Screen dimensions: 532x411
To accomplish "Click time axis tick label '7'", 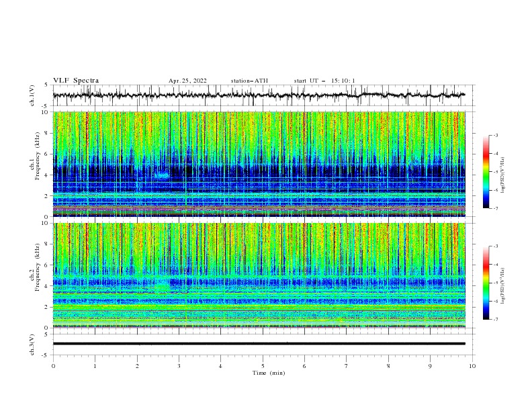I will (347, 366).
